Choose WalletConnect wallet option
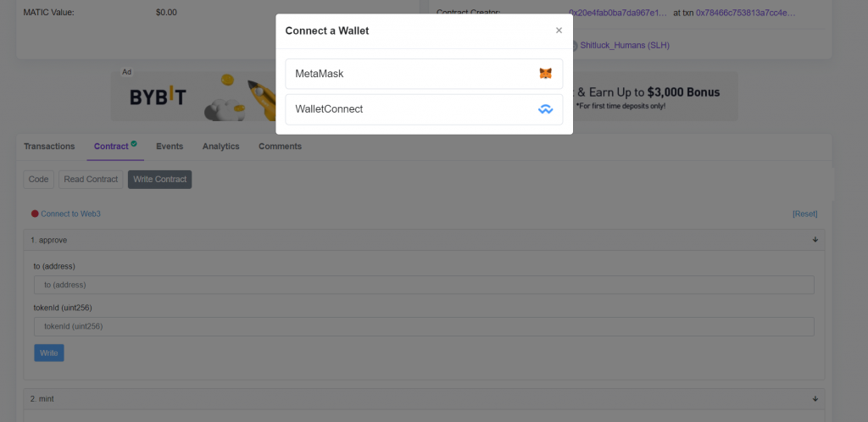This screenshot has height=422, width=868. (x=424, y=109)
